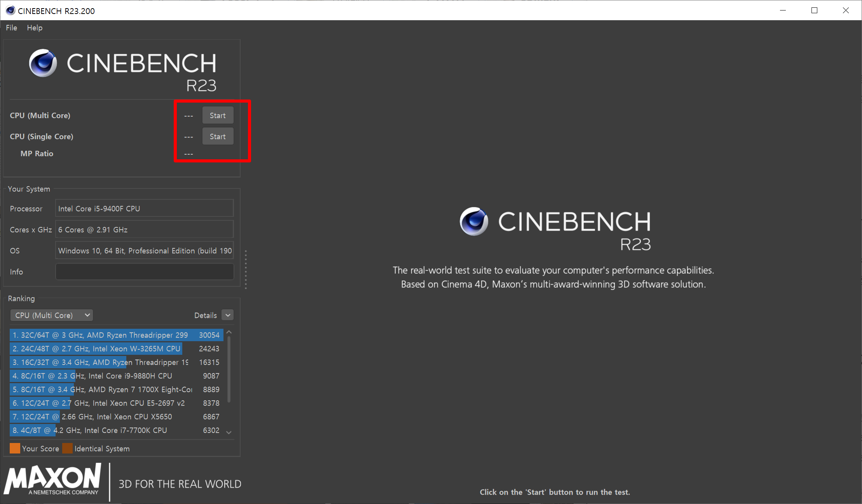Screen dimensions: 862x504
Task: Expand the Details dropdown arrow
Action: pos(228,315)
